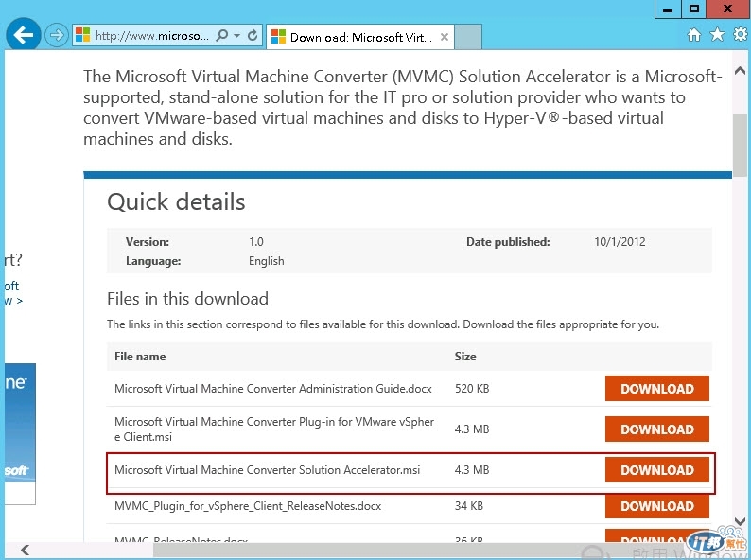Go back with the browser Back arrow
The width and height of the screenshot is (751, 560).
(x=23, y=34)
